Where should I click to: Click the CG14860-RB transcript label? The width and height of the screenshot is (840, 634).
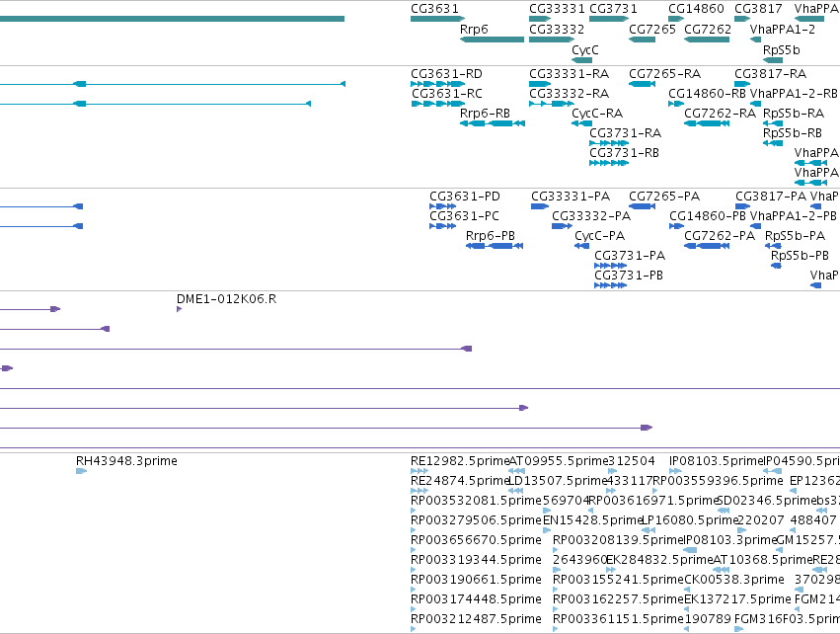[x=707, y=94]
